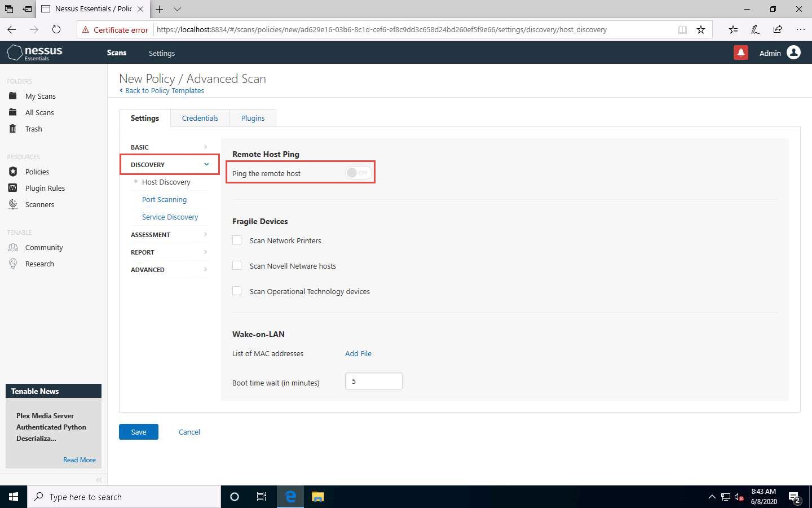Screen dimensions: 812x508
Task: Switch to the Credentials tab
Action: click(200, 118)
